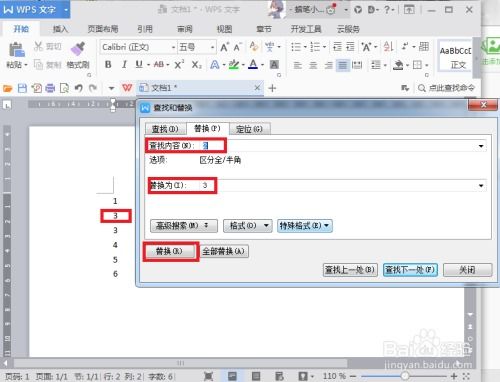The image size is (500, 382).
Task: Open font name dropdown Calibri
Action: [x=174, y=47]
